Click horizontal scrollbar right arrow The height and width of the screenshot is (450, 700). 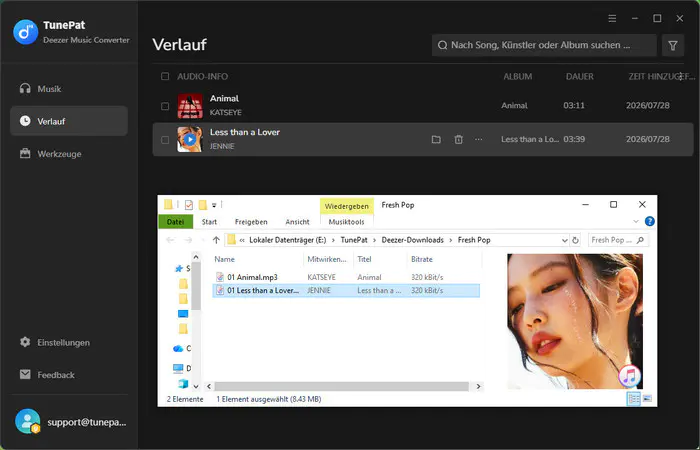479,387
